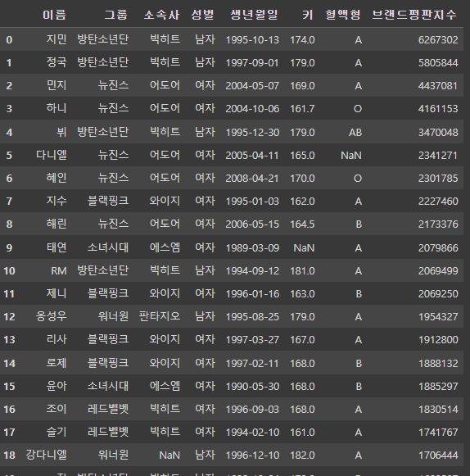Select the name cell 조이
The image size is (470, 476).
point(56,409)
